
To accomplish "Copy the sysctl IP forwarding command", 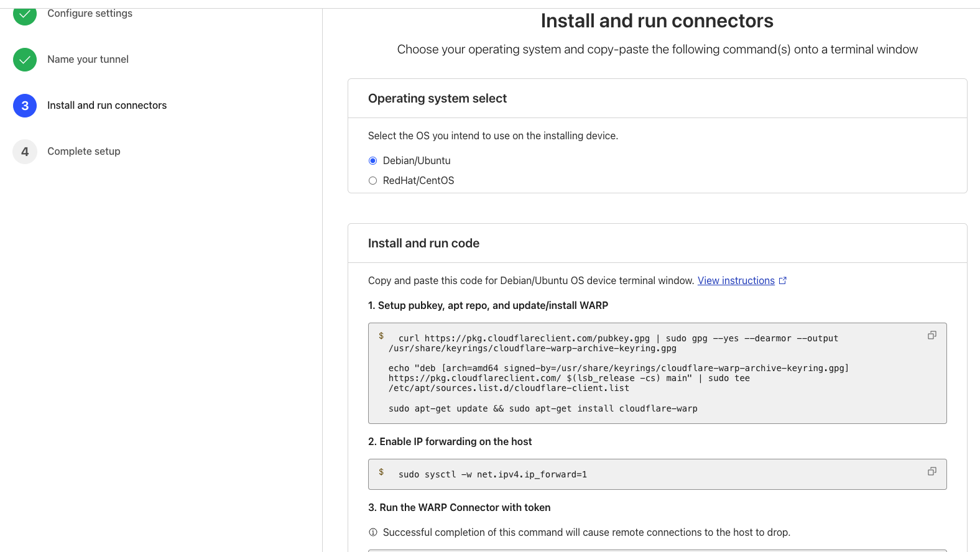I will pyautogui.click(x=931, y=471).
